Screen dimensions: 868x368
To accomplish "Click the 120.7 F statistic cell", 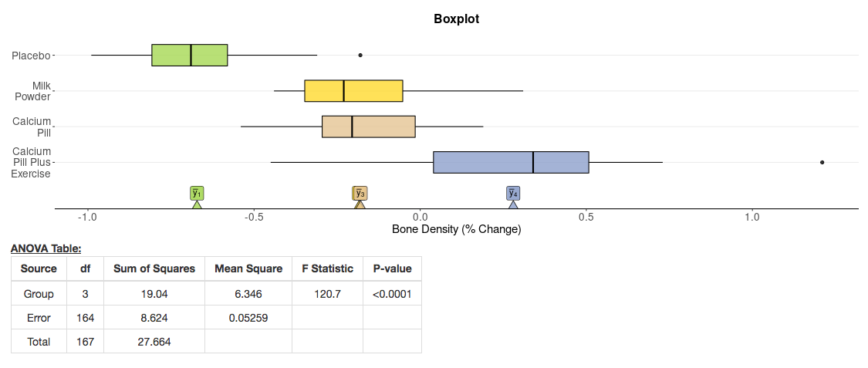I will click(327, 293).
